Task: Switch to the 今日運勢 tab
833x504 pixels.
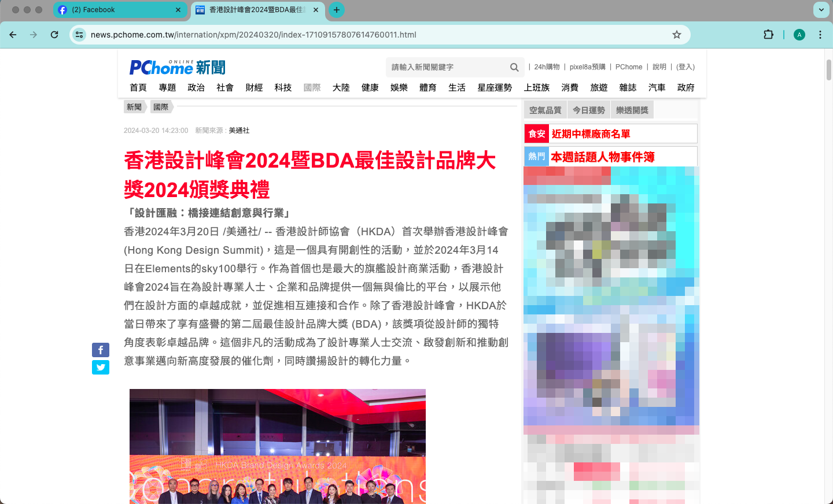Action: coord(588,109)
